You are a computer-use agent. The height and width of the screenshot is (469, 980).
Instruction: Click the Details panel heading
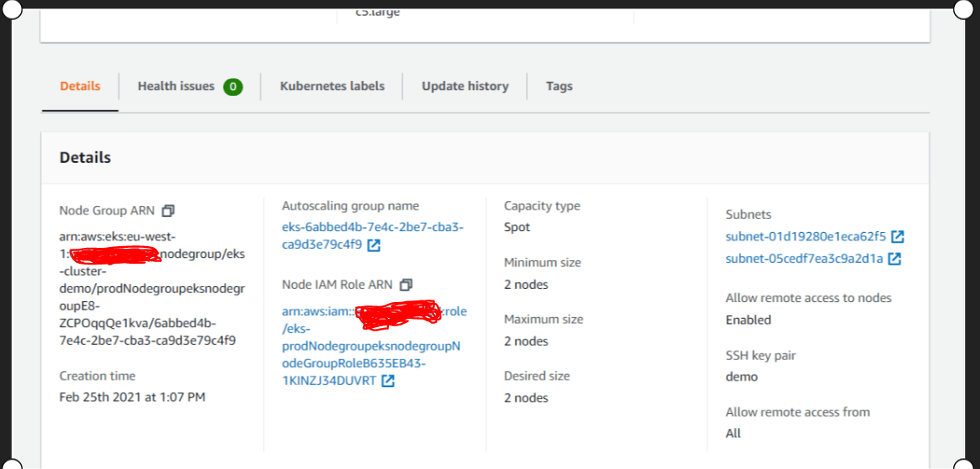point(85,158)
